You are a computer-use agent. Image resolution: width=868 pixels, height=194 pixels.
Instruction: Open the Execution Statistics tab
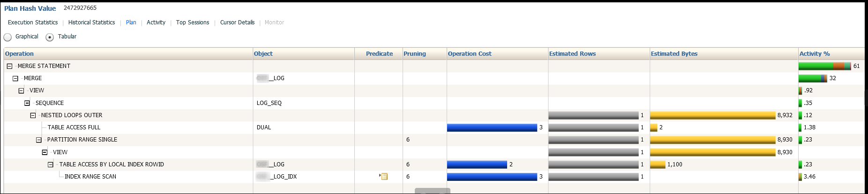(x=33, y=22)
